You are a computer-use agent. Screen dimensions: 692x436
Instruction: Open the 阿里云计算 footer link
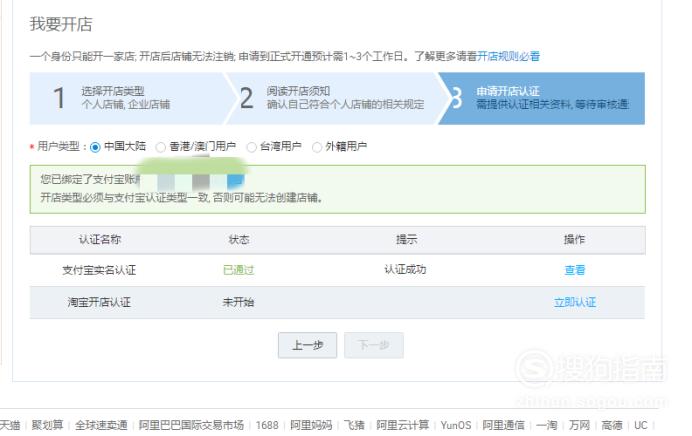coord(402,425)
